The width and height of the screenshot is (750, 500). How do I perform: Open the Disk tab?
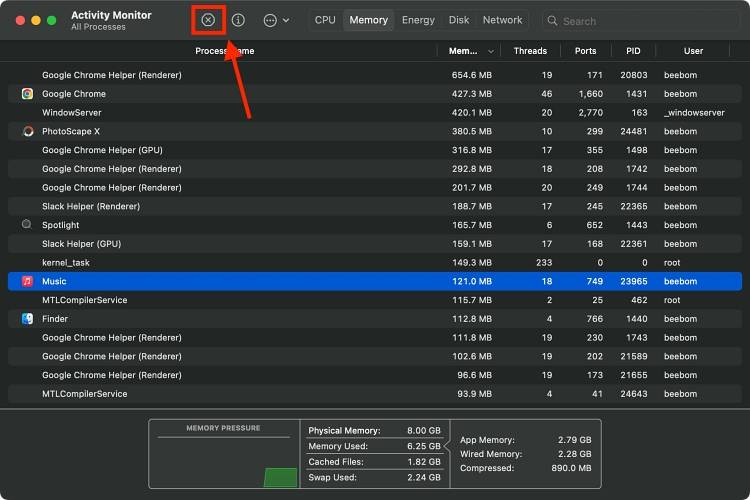459,20
